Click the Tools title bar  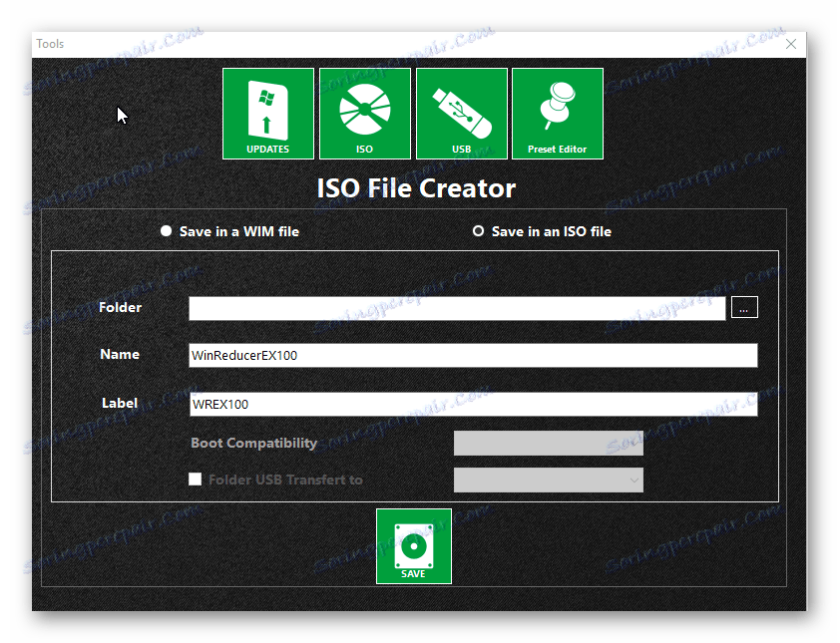(x=50, y=43)
